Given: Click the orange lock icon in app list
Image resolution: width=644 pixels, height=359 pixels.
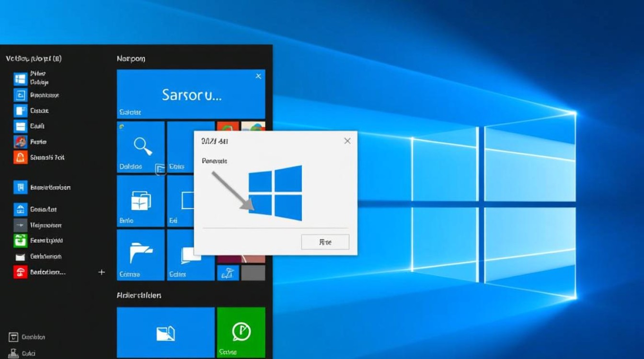Looking at the screenshot, I should (21, 157).
